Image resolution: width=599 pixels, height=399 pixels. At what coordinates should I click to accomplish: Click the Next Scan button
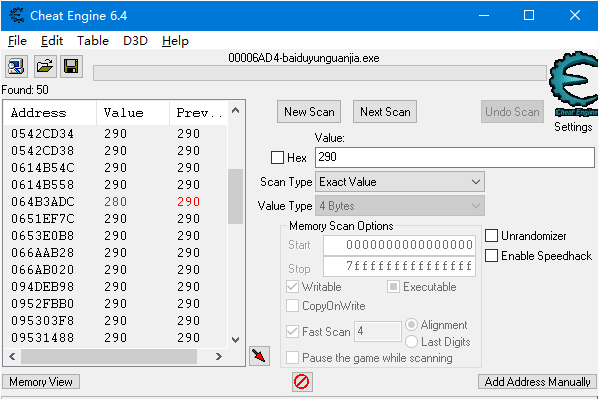(385, 112)
